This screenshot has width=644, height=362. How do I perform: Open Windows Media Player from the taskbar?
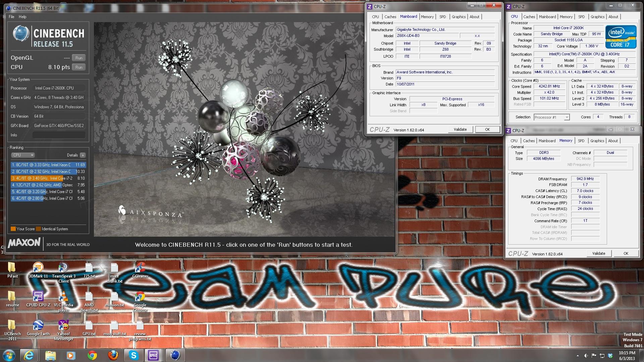tap(71, 355)
